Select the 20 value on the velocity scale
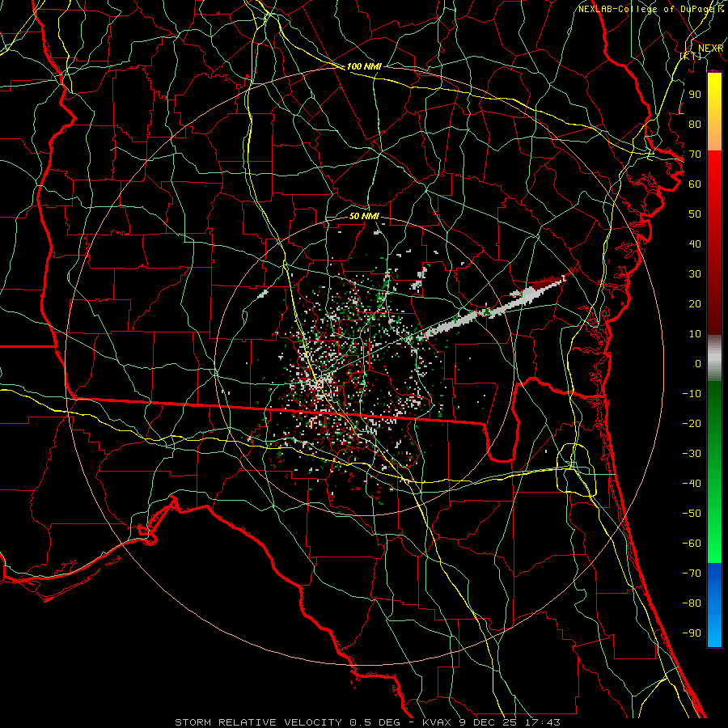The image size is (728, 728). (x=695, y=303)
